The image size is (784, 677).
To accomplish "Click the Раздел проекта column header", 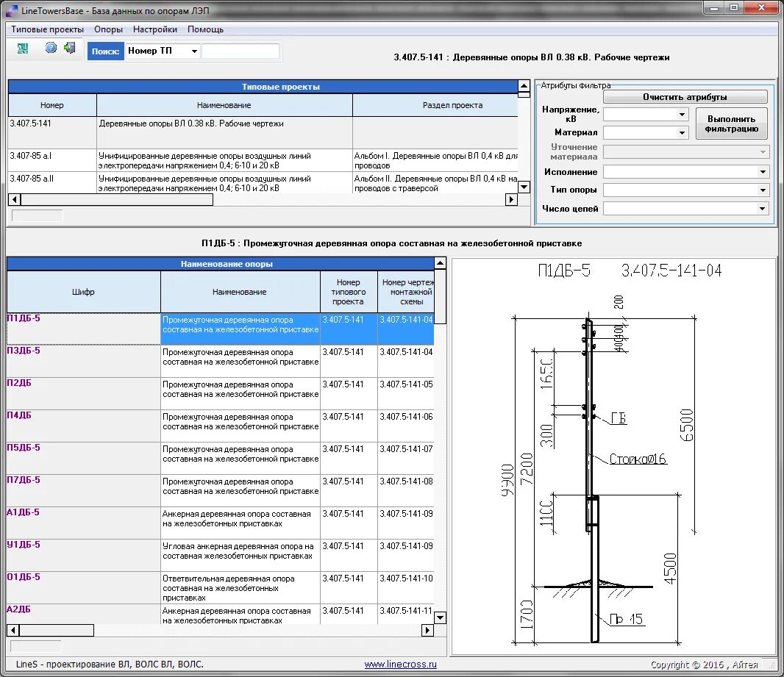I will [x=435, y=105].
